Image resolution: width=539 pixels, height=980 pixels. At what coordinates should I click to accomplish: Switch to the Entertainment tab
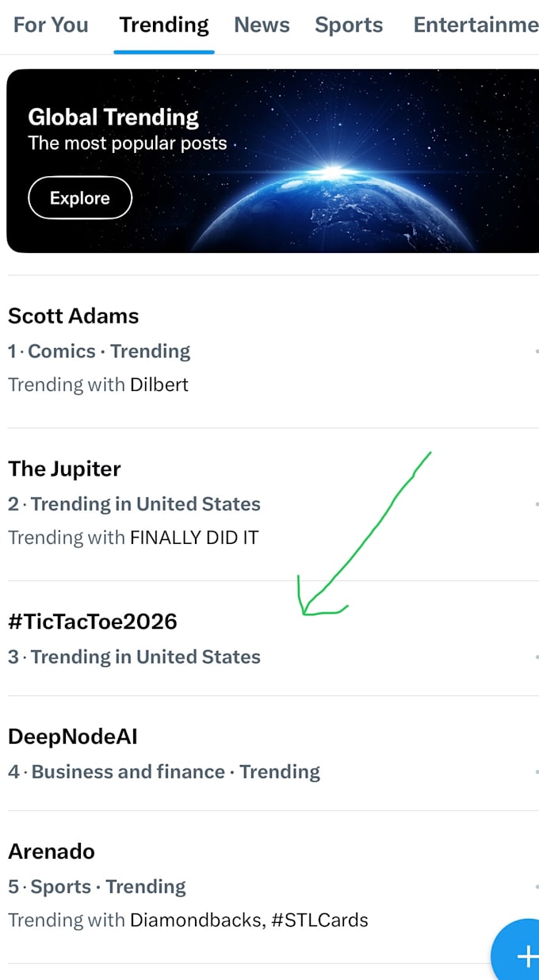click(476, 25)
